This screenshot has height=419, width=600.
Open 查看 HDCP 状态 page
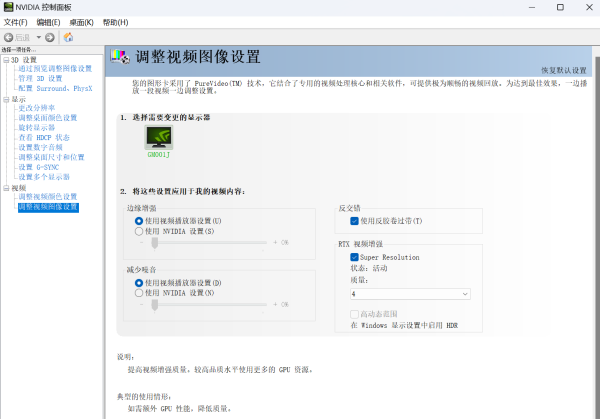click(44, 137)
